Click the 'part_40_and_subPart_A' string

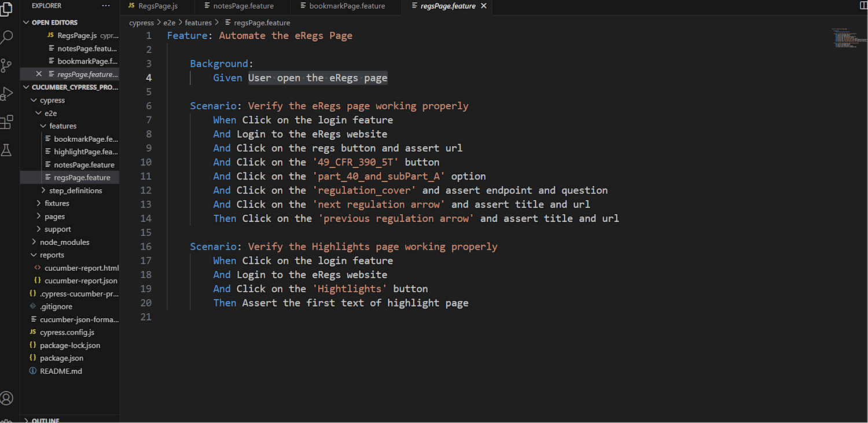pyautogui.click(x=378, y=176)
